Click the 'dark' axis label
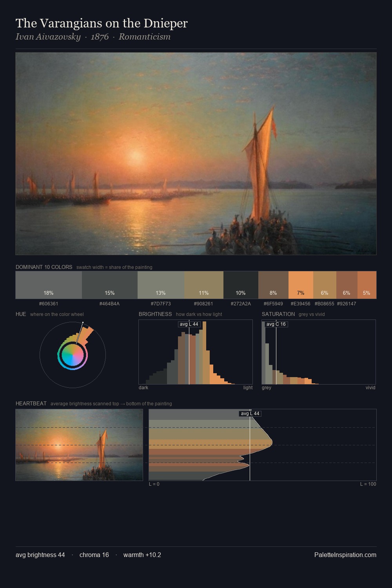The height and width of the screenshot is (588, 392). pos(143,388)
